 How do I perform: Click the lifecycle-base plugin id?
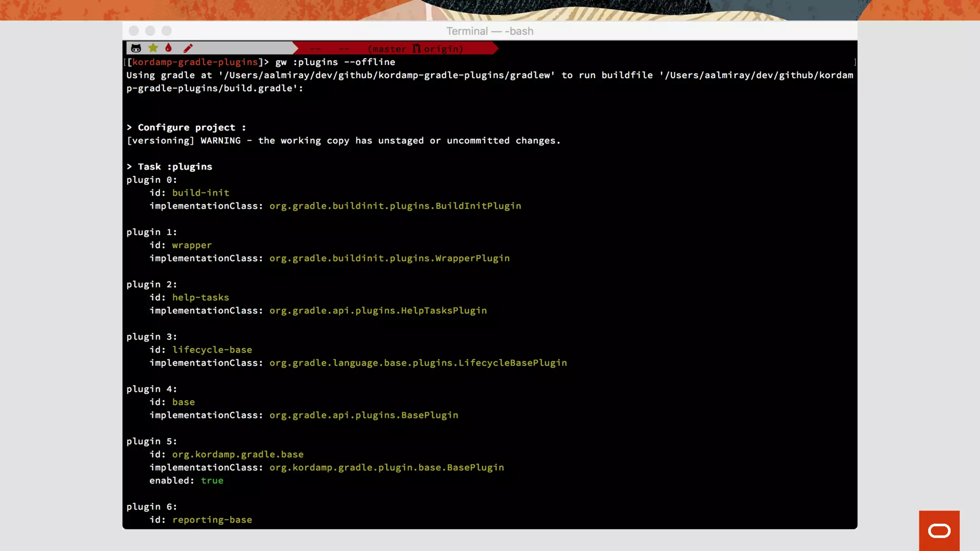point(212,350)
